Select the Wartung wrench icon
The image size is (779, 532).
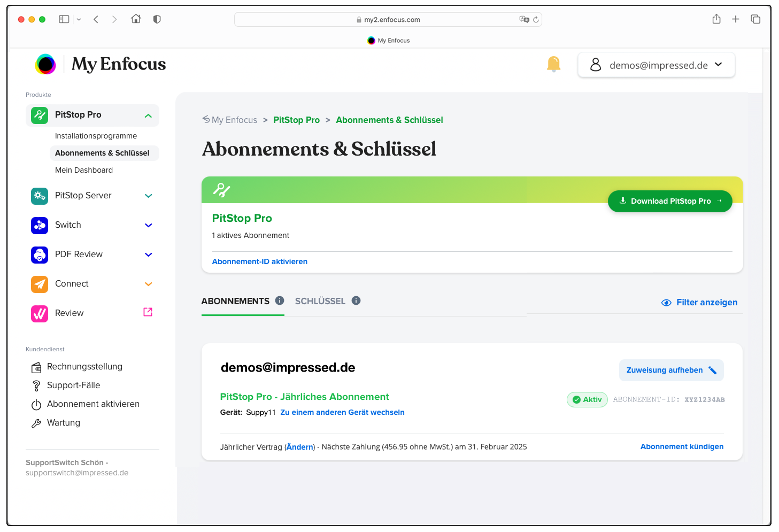[x=36, y=423]
